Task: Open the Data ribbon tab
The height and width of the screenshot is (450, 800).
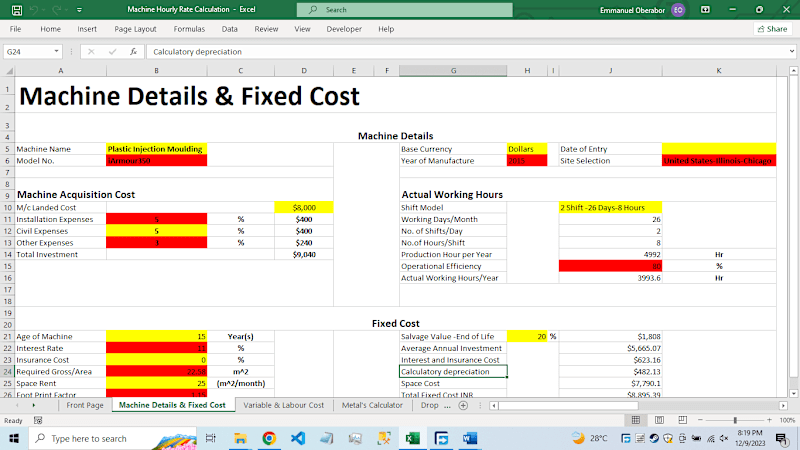Action: 230,29
